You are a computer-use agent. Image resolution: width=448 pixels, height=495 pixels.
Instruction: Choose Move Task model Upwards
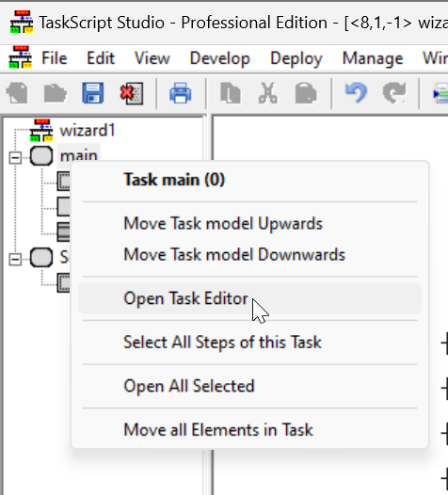point(249,224)
